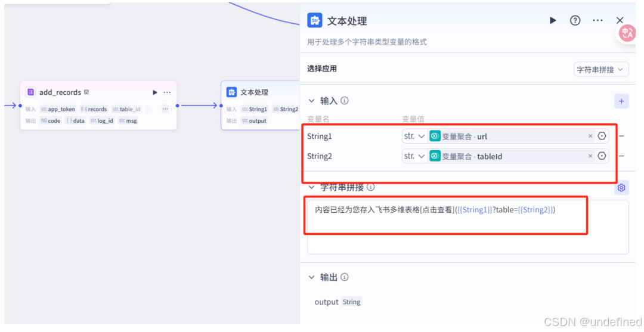644x332 pixels.
Task: Clear the 变量聚合 · url value
Action: (x=590, y=136)
